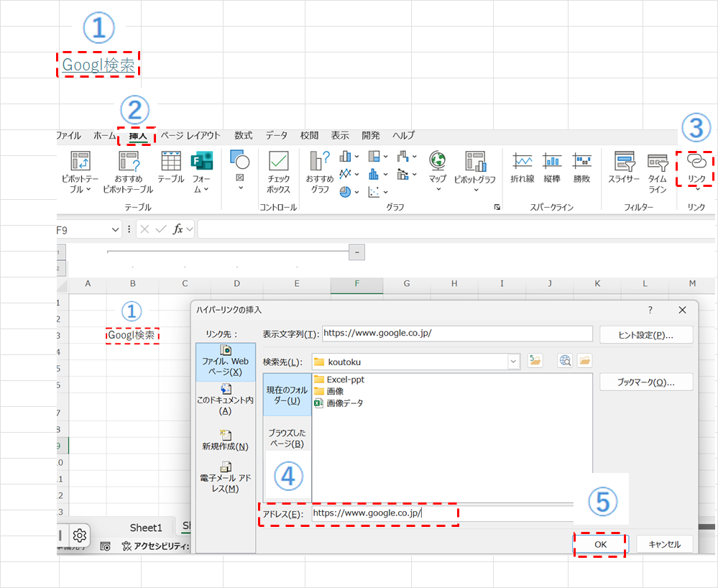Image resolution: width=718 pixels, height=588 pixels.
Task: Open the ピボットテーブル (PivotTable) tool
Action: [80, 172]
